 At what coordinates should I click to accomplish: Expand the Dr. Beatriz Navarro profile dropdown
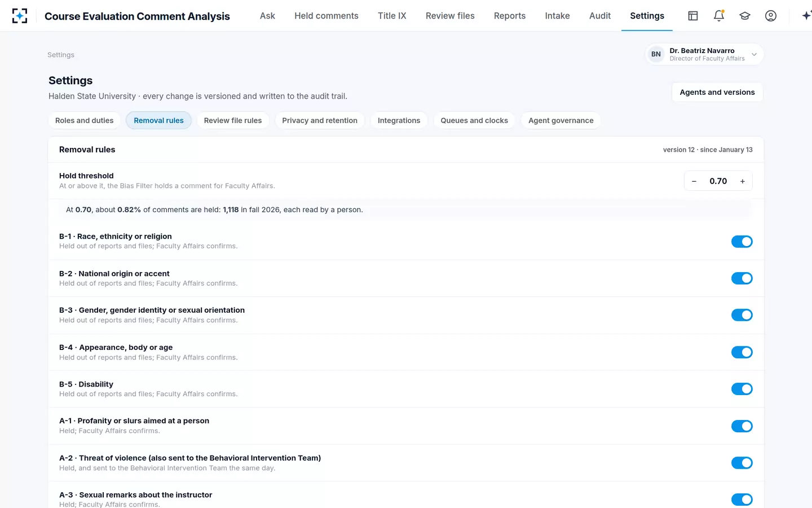tap(704, 54)
